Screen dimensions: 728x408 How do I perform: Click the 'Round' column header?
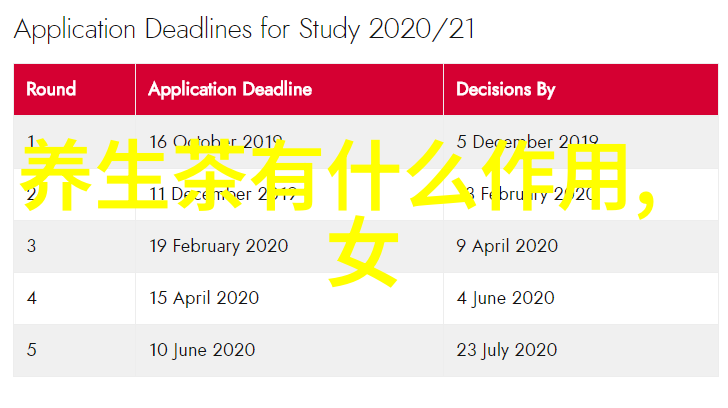pos(51,89)
